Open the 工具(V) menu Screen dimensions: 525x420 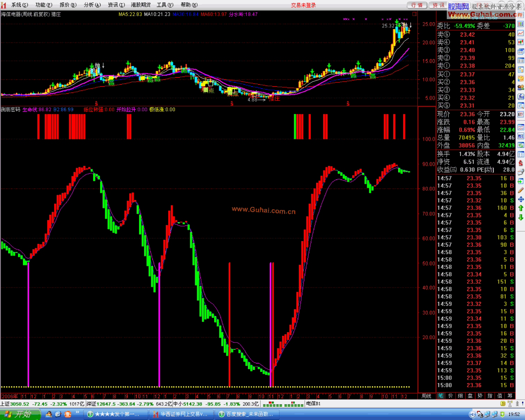(165, 5)
